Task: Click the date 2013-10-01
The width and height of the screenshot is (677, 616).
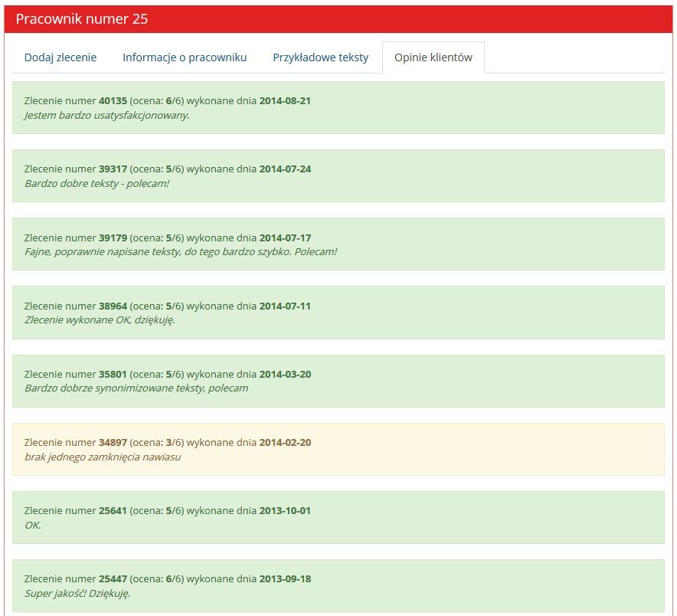Action: click(285, 510)
